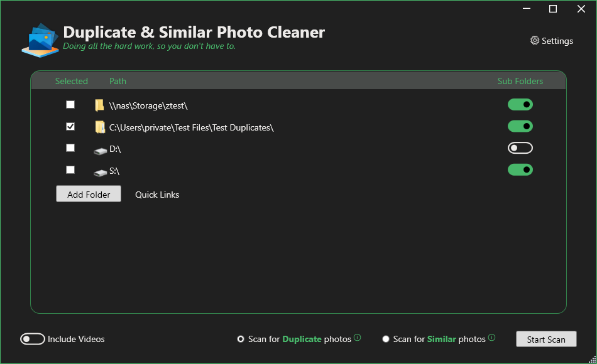Disable sub folders for nas Storage path

(520, 105)
